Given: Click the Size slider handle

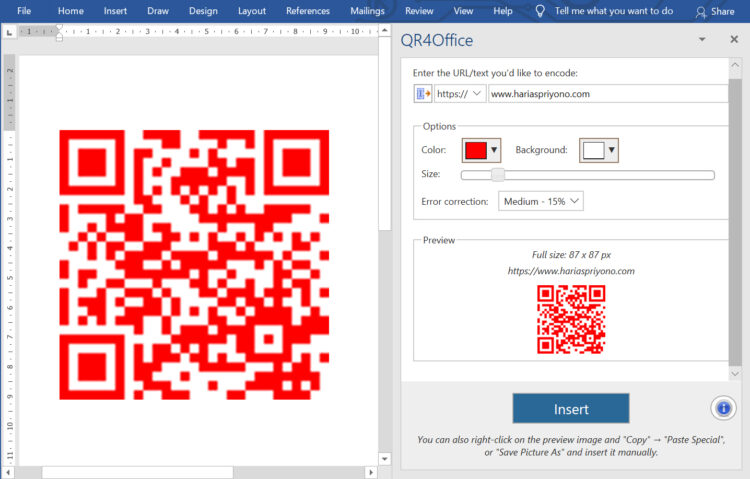Looking at the screenshot, I should 498,175.
